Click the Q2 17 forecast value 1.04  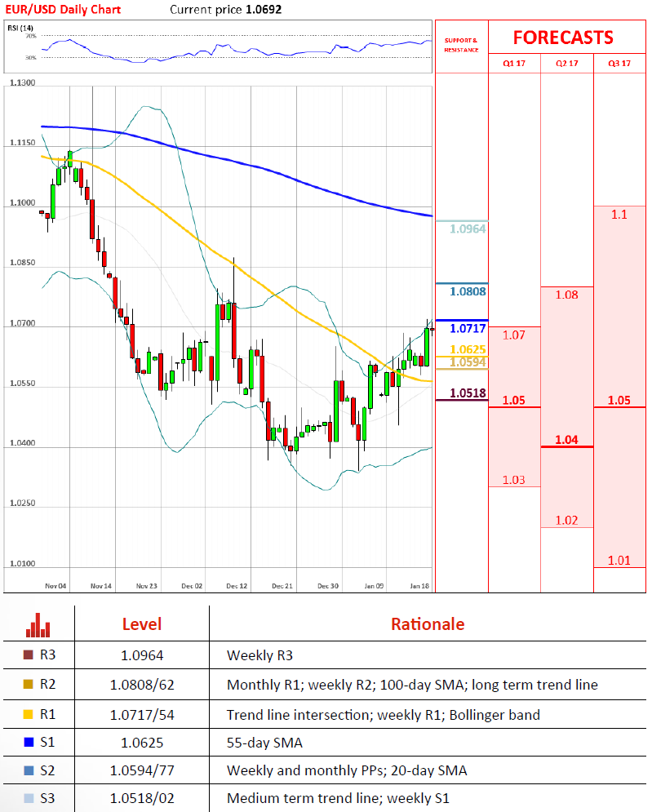coord(566,440)
